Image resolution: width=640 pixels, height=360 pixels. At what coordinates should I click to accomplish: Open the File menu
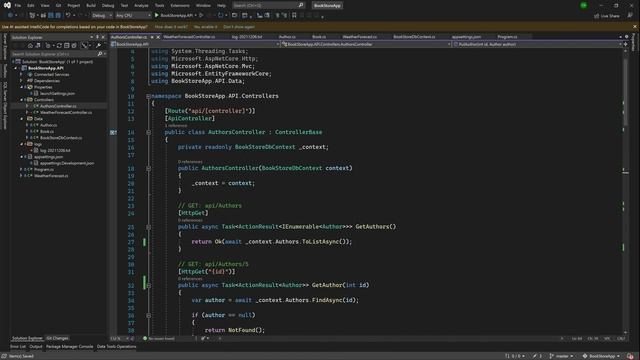(x=18, y=5)
